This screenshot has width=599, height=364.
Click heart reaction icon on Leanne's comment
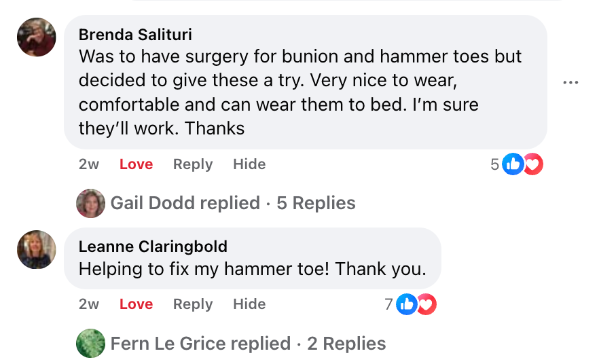click(426, 304)
